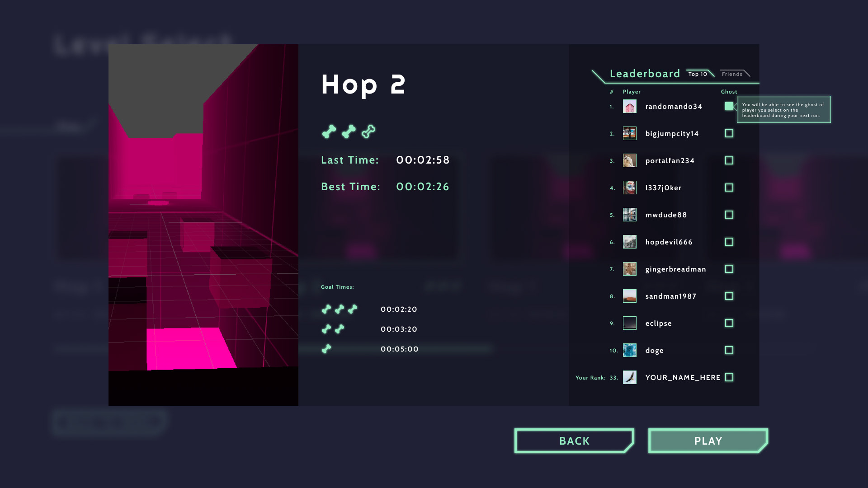Enable ghost for eclipse

[x=729, y=323]
